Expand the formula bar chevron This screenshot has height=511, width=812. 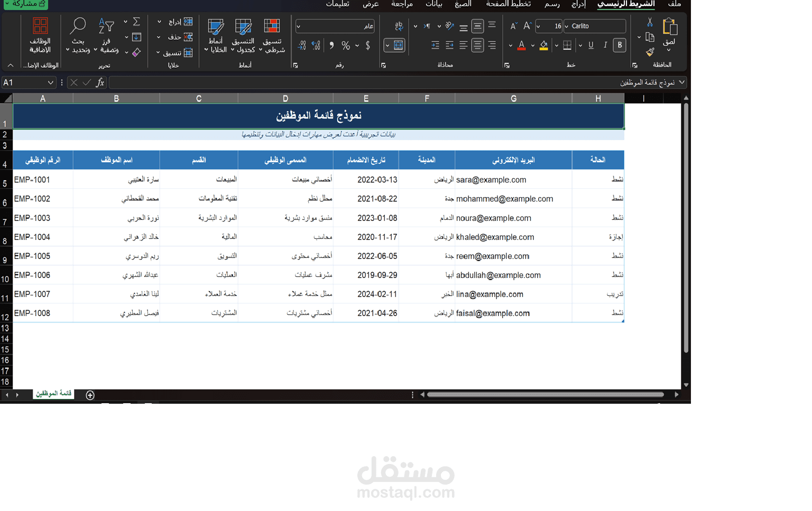(x=681, y=82)
